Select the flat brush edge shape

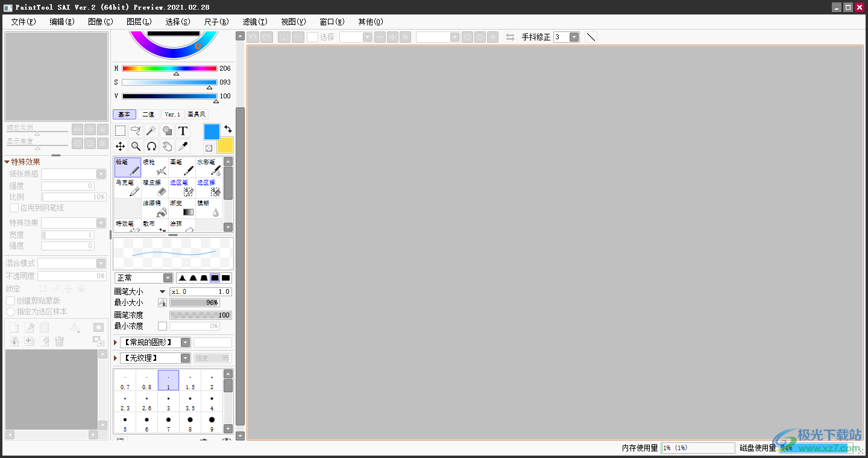tap(215, 278)
